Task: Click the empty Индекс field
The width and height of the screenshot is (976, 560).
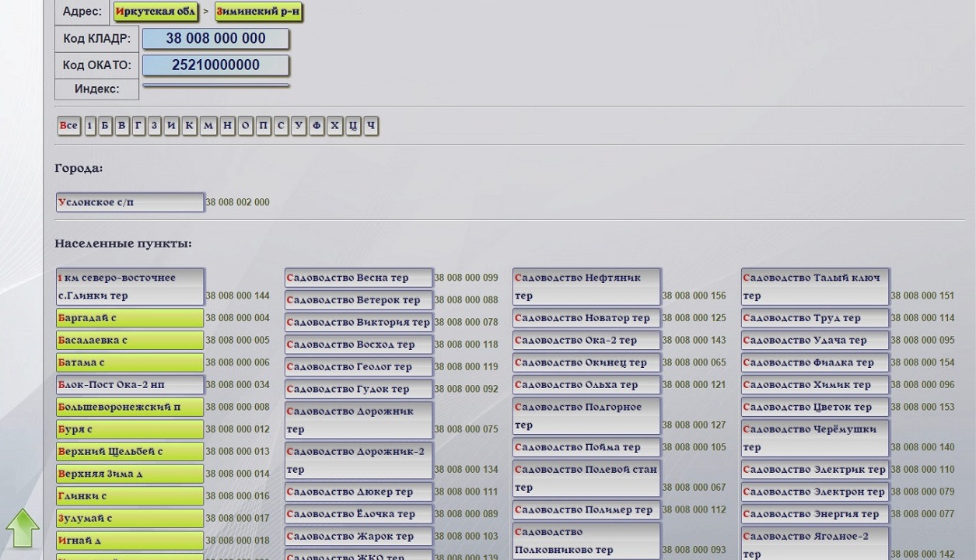Action: pos(215,86)
